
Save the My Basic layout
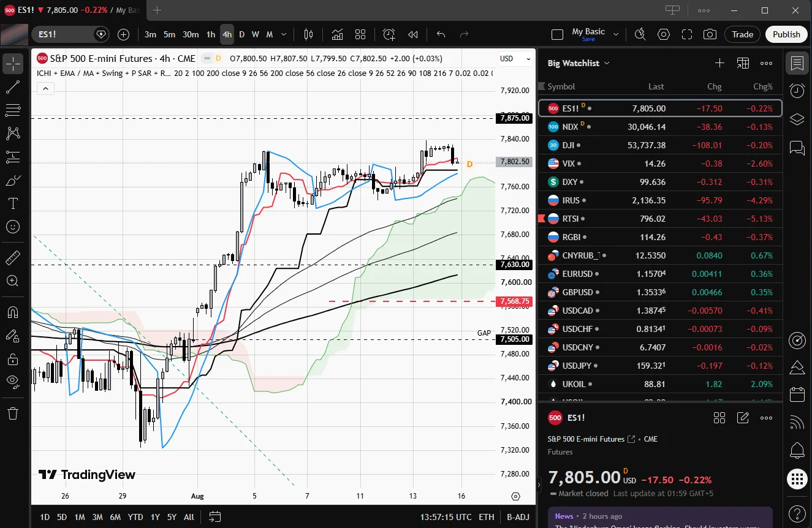click(x=588, y=39)
